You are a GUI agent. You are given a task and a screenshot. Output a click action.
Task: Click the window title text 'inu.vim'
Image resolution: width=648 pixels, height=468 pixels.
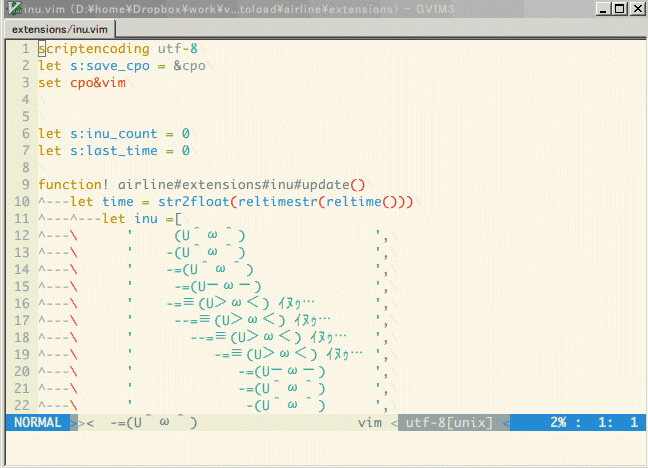pyautogui.click(x=44, y=9)
